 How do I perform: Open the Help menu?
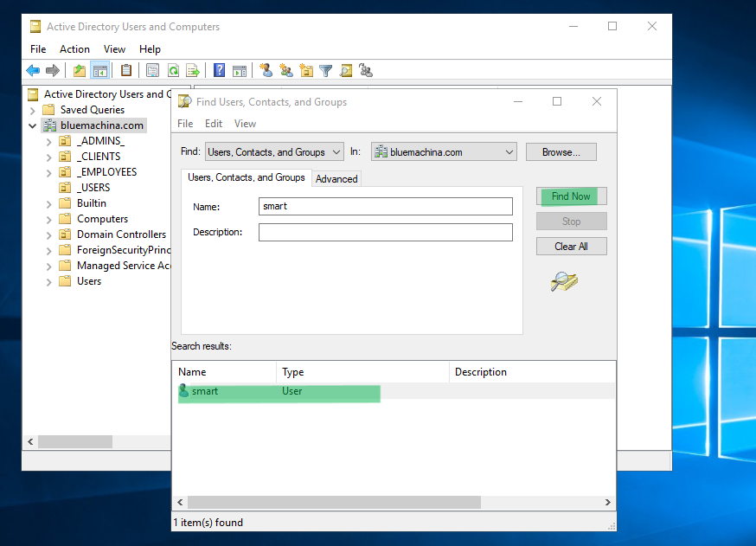tap(150, 49)
